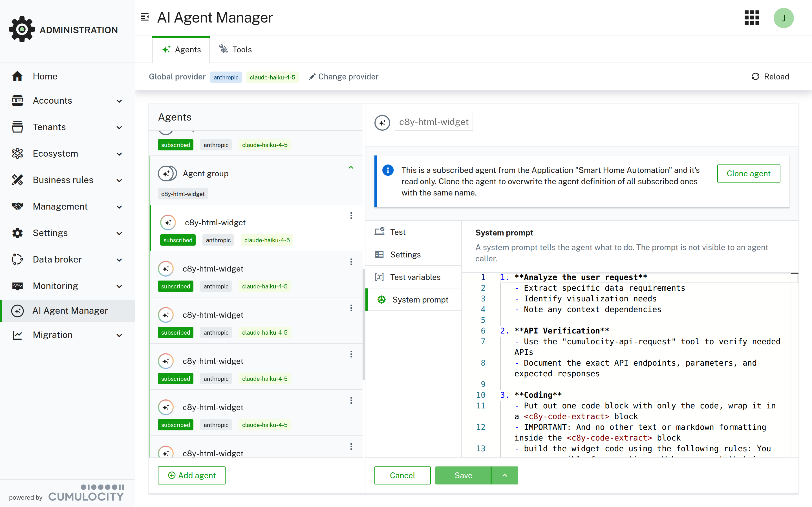Click the pencil icon next to Change provider
Screen dimensions: 812x507
coord(312,76)
